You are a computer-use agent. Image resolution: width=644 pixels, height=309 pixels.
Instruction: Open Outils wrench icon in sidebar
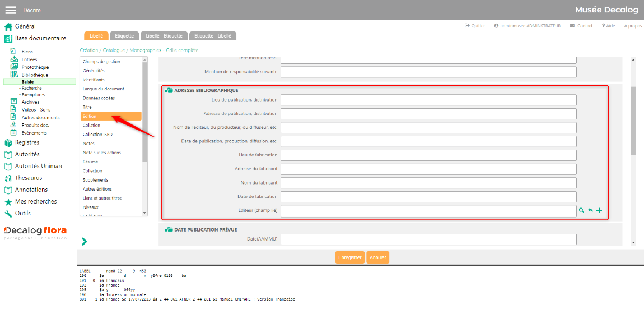[x=8, y=214]
